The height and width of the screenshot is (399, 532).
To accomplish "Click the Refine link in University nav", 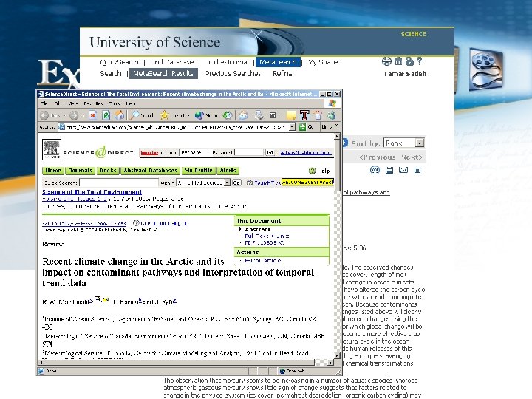I will (x=282, y=73).
